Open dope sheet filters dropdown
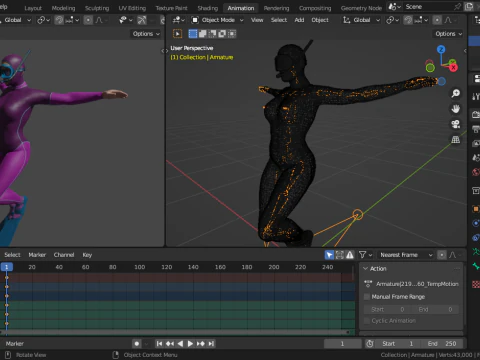 point(365,255)
